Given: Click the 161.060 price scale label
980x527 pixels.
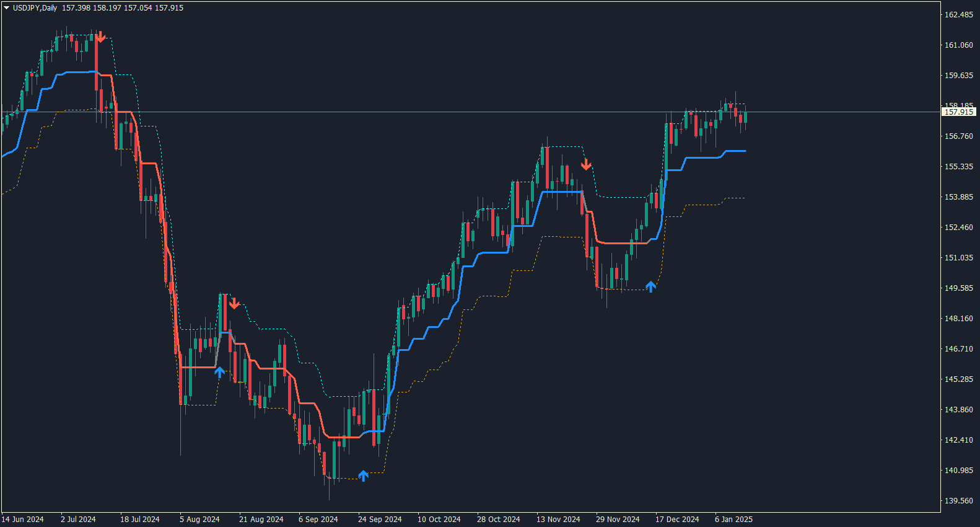Looking at the screenshot, I should tap(958, 45).
